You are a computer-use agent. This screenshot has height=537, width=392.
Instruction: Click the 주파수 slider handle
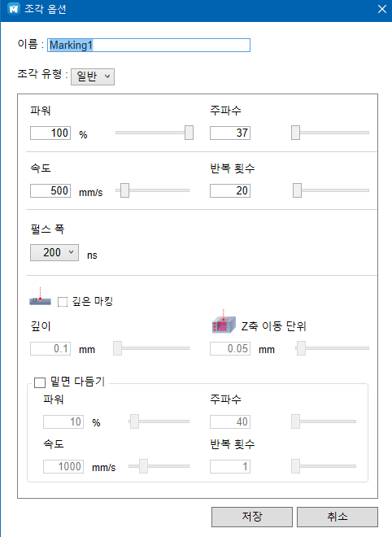[295, 133]
